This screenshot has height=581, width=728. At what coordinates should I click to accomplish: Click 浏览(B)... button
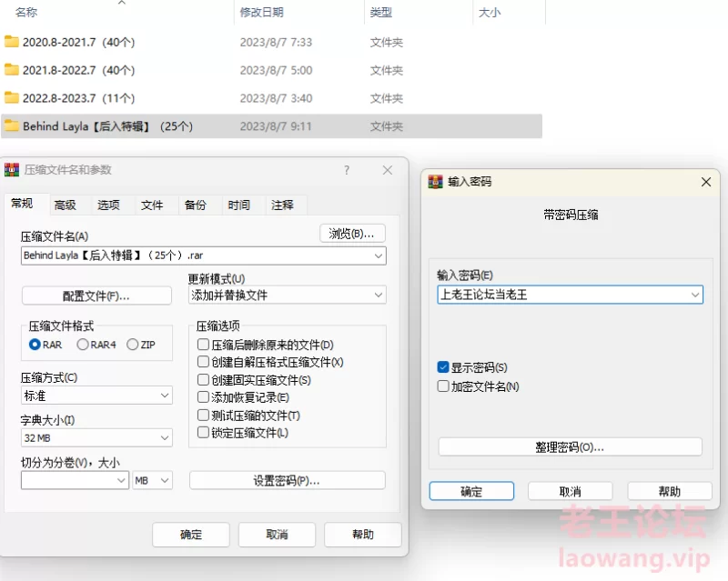coord(352,234)
